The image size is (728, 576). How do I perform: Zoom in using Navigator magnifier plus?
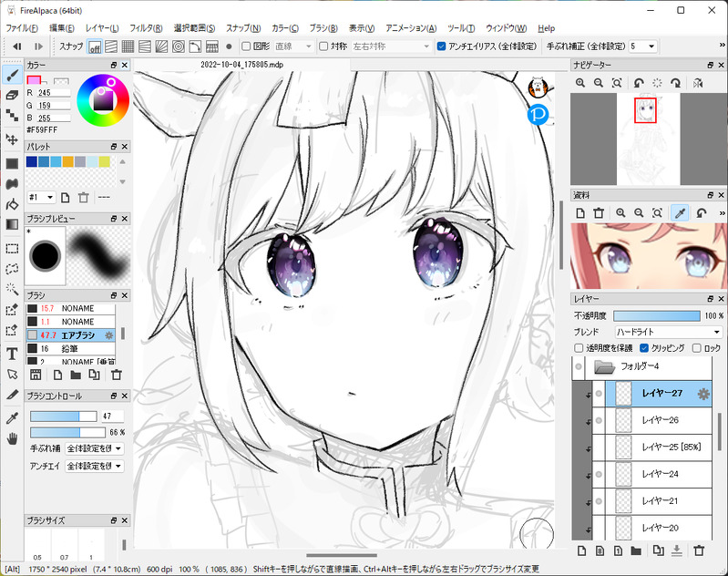pos(580,83)
